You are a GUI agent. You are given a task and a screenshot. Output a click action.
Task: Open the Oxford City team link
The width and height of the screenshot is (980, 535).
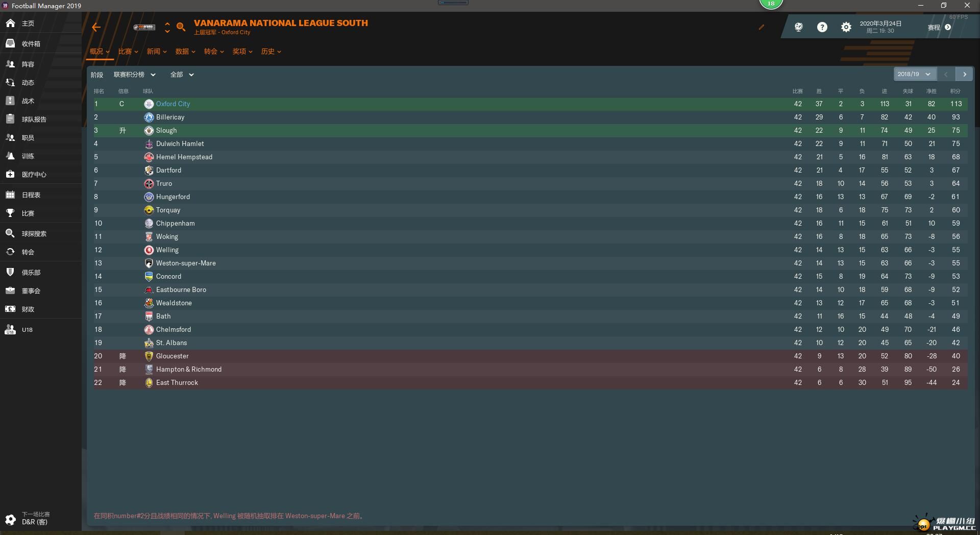(x=173, y=104)
